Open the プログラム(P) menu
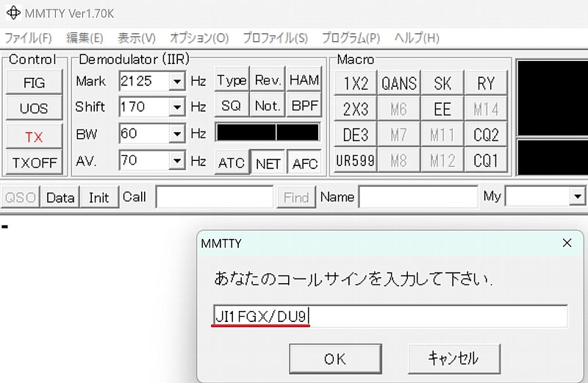The height and width of the screenshot is (383, 588). [x=351, y=38]
